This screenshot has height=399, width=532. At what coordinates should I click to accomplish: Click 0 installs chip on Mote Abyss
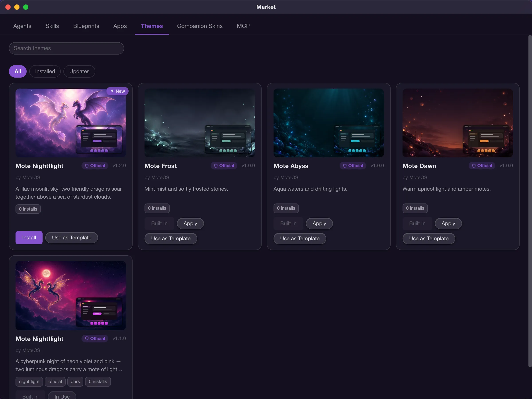click(x=286, y=208)
